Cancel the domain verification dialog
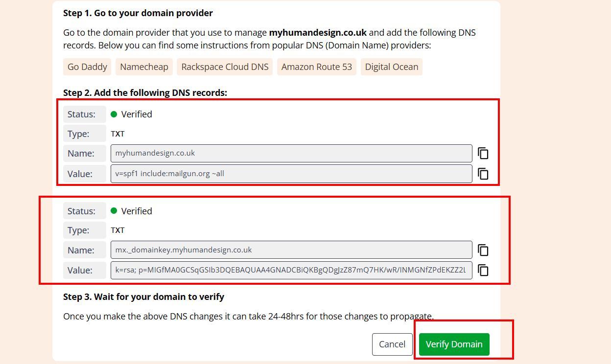 click(392, 344)
